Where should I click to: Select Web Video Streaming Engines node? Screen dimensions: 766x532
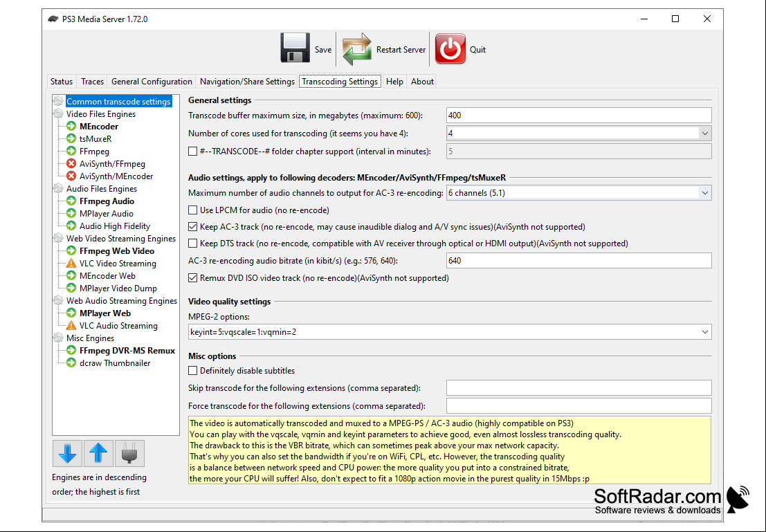point(121,239)
